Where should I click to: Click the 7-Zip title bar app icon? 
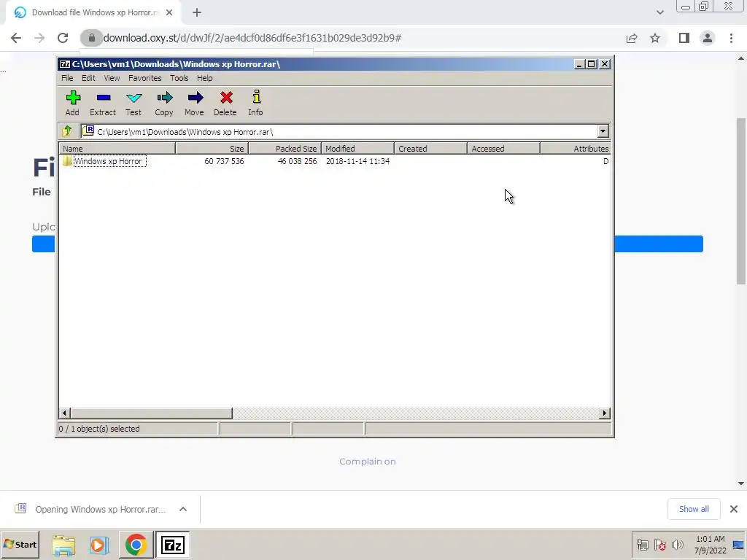coord(65,64)
